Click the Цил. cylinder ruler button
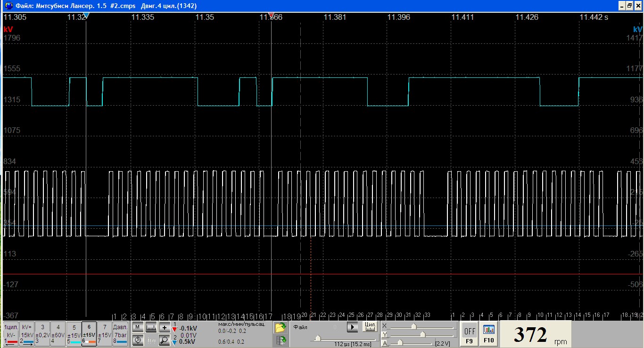This screenshot has height=348, width=644. coord(370,326)
